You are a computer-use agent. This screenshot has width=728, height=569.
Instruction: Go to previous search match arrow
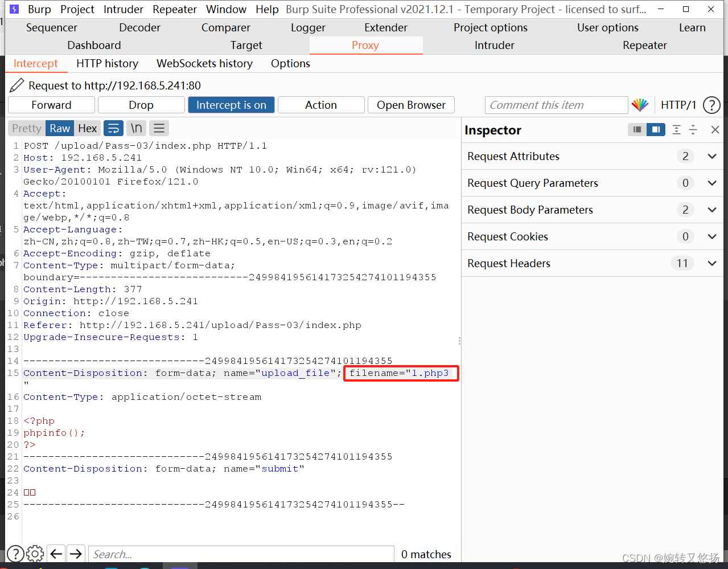coord(56,554)
